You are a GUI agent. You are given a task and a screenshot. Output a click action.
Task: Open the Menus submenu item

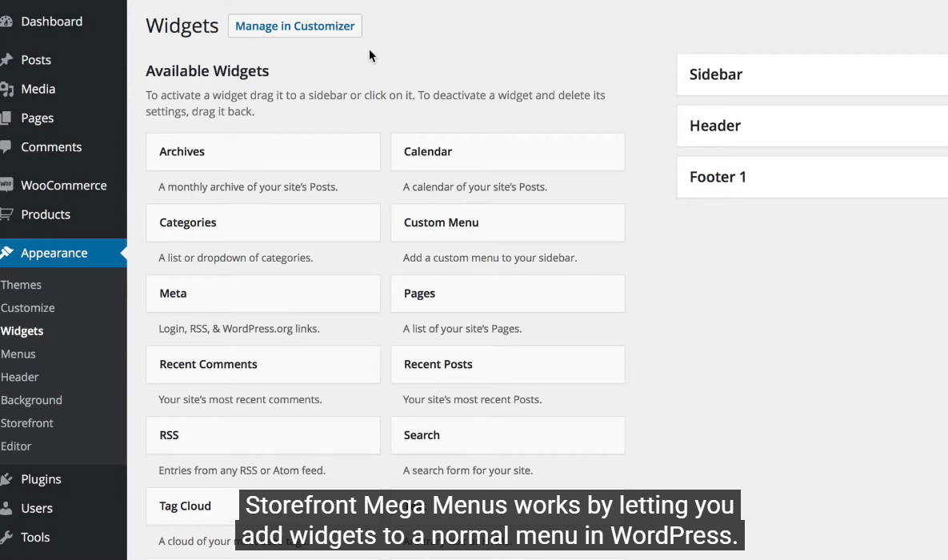click(x=18, y=354)
